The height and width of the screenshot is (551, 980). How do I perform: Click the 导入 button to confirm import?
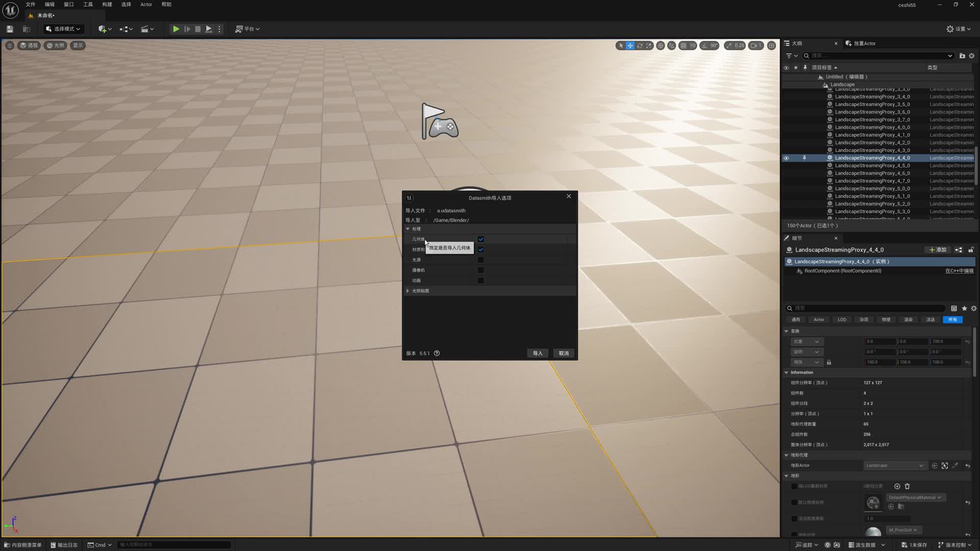(537, 353)
